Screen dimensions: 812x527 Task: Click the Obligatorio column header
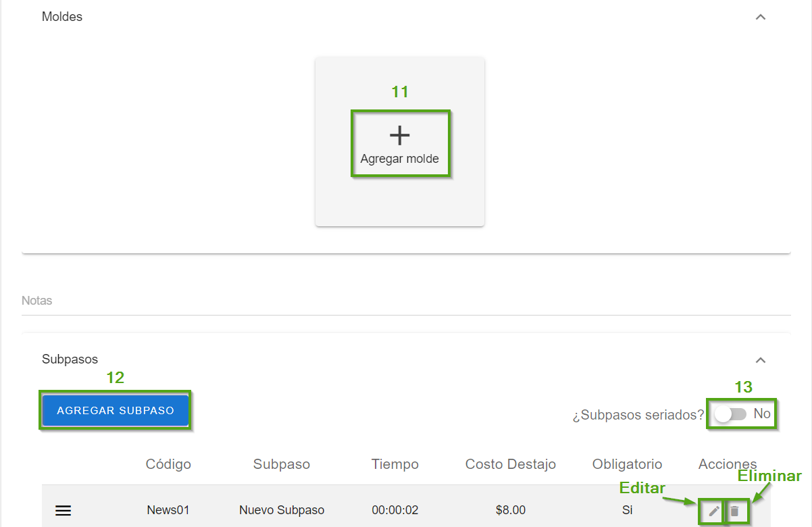pyautogui.click(x=627, y=464)
